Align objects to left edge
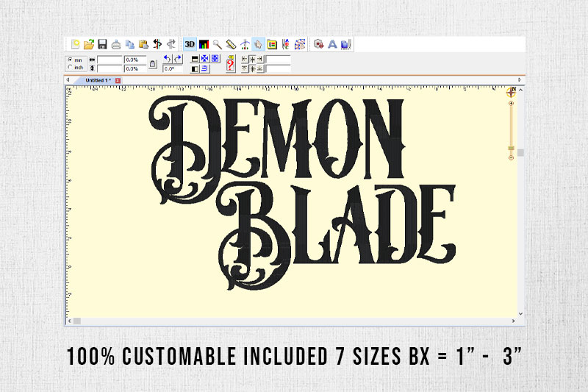This screenshot has height=392, width=588. 245,60
